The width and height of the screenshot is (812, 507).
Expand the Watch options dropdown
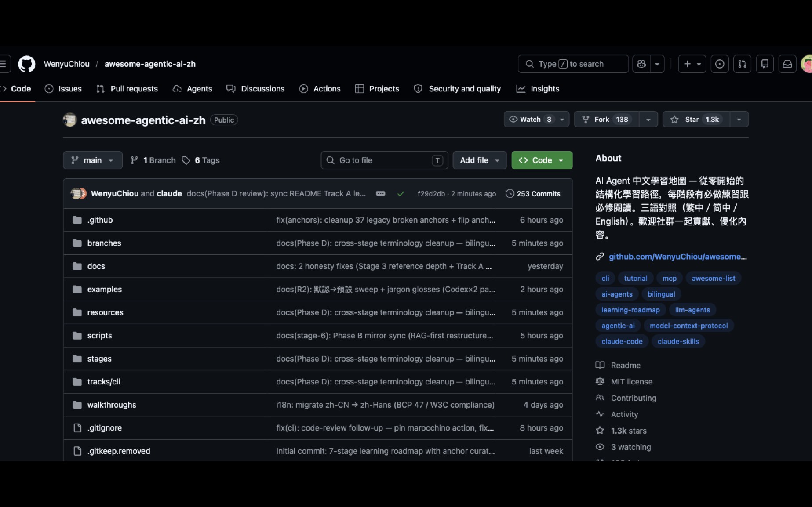click(562, 120)
